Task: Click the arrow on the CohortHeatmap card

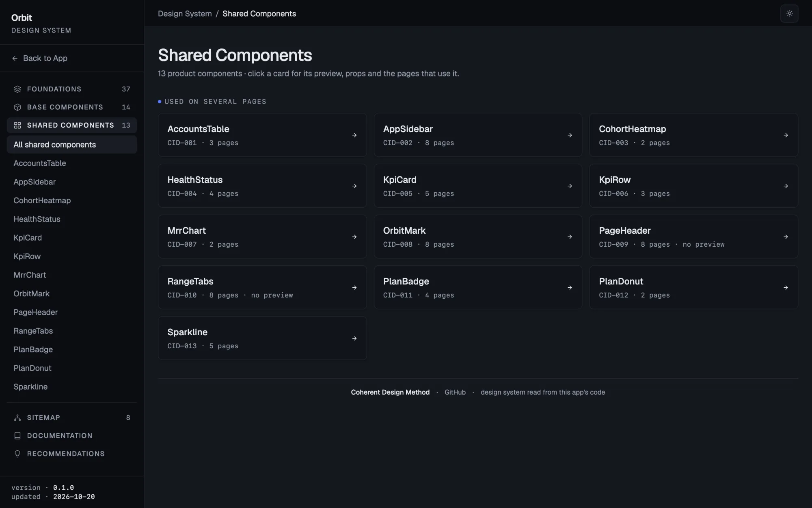Action: pos(786,135)
